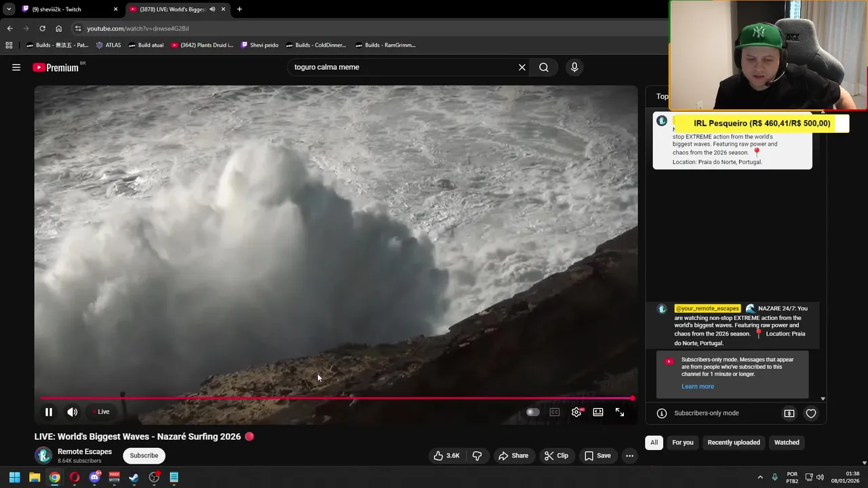Jump to Live indicator in player
Screen dimensions: 868x488
point(101,411)
